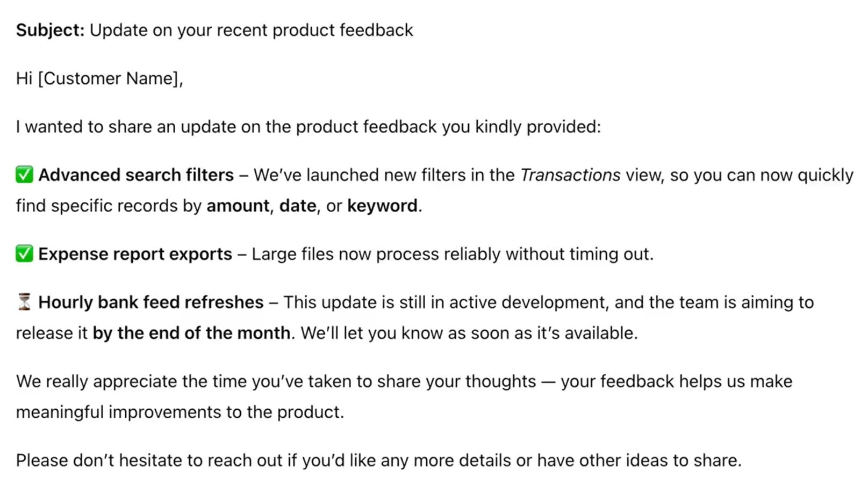Click the bold word "amount"
Viewport: 868px width, 486px height.
pyautogui.click(x=238, y=206)
